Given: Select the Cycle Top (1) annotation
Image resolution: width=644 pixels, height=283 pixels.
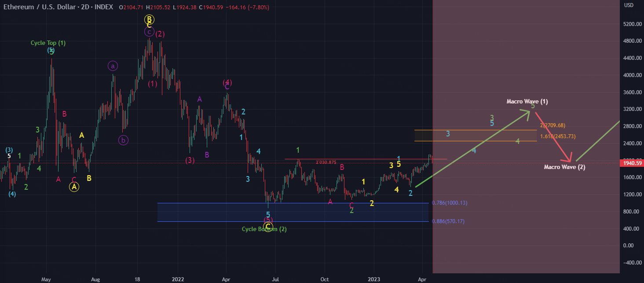Looking at the screenshot, I should point(48,43).
